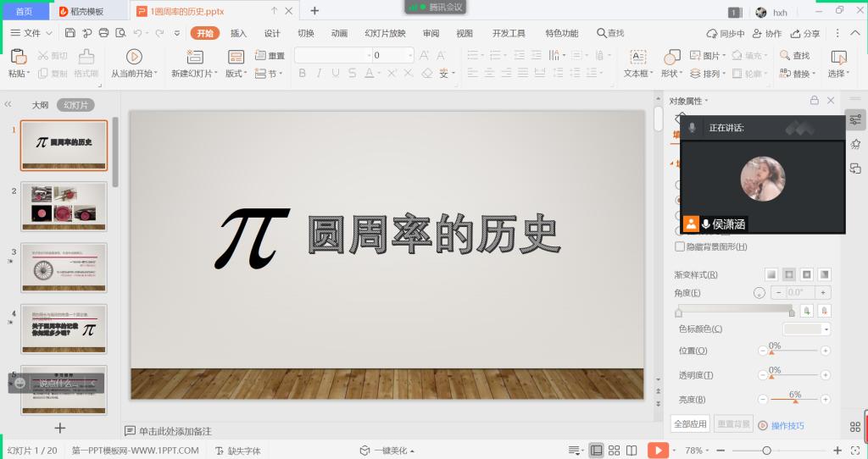Open the 操作技巧 link
The width and height of the screenshot is (868, 459).
pyautogui.click(x=787, y=425)
